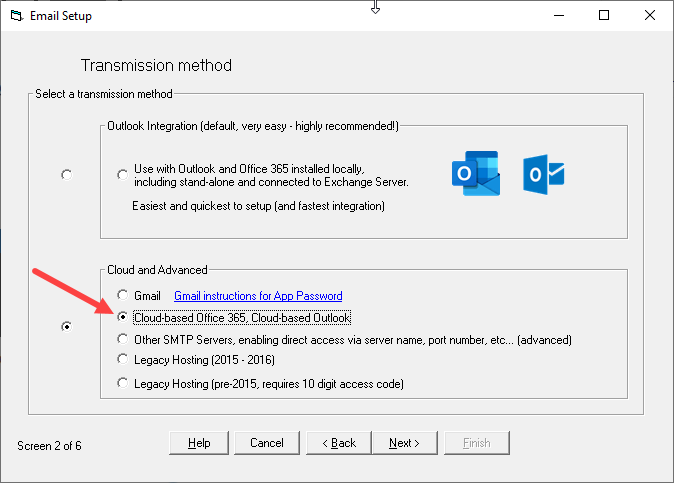Advance with the Next button
Screen dimensions: 674x483
pos(404,443)
